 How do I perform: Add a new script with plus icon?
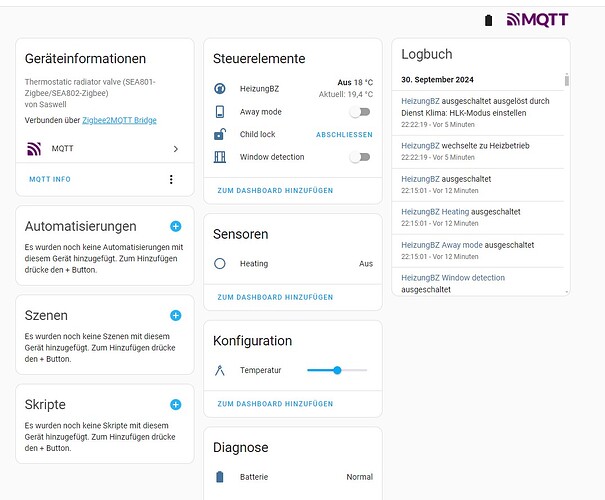tap(176, 405)
